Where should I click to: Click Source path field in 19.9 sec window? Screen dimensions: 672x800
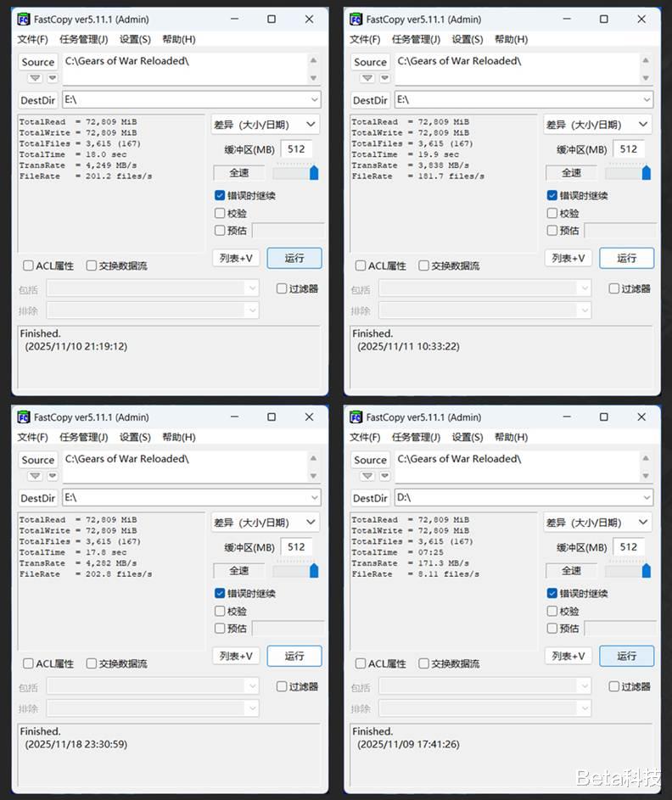[517, 69]
